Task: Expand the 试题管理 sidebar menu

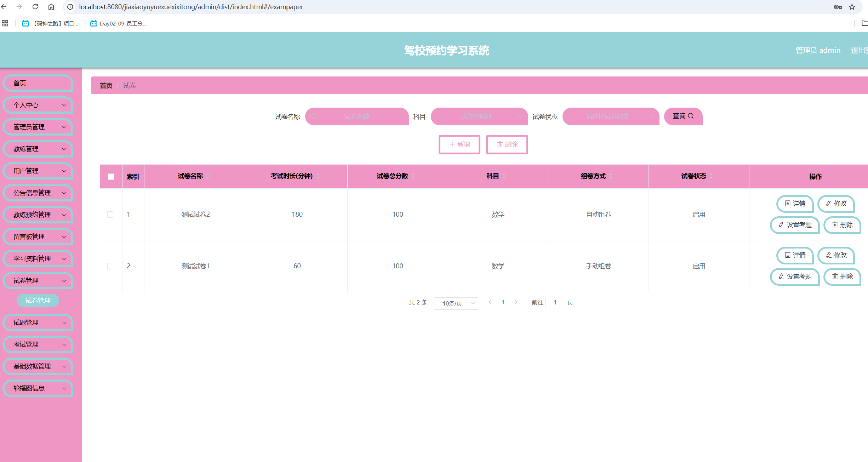Action: pos(38,323)
